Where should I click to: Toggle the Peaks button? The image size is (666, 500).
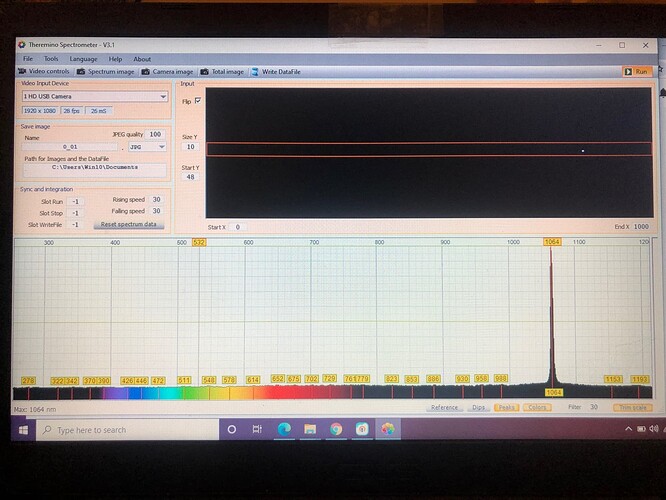[506, 407]
